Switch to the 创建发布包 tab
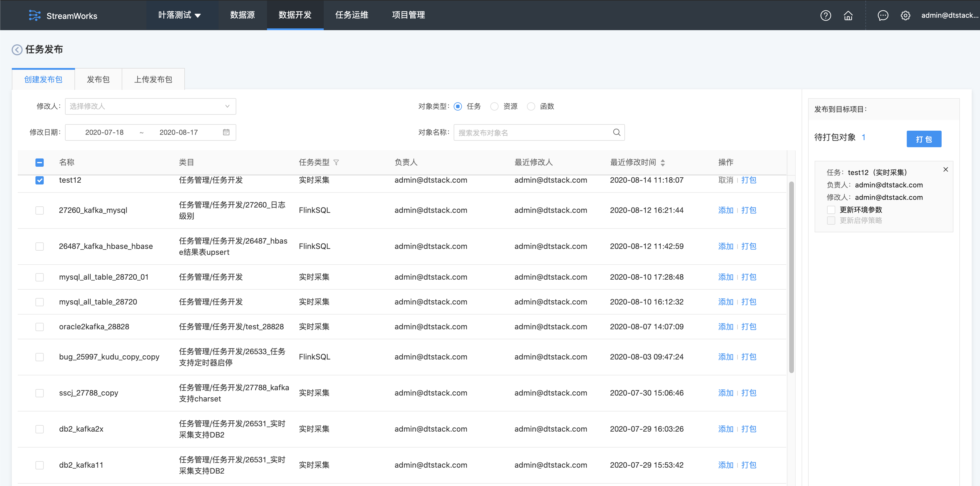Viewport: 980px width, 486px height. click(43, 79)
